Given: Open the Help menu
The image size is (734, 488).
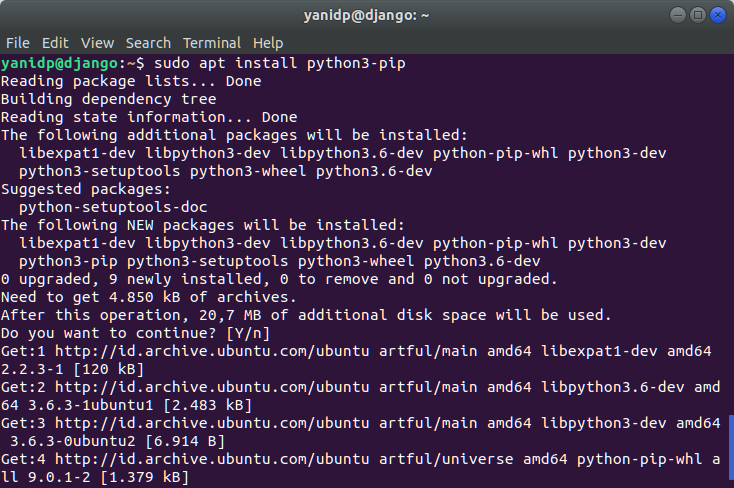Looking at the screenshot, I should point(268,43).
